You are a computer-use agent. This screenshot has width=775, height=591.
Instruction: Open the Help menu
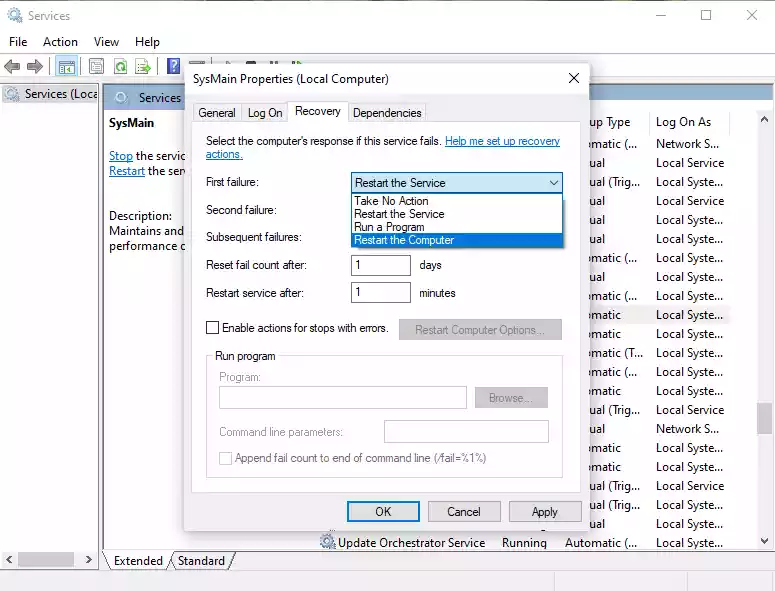point(147,42)
